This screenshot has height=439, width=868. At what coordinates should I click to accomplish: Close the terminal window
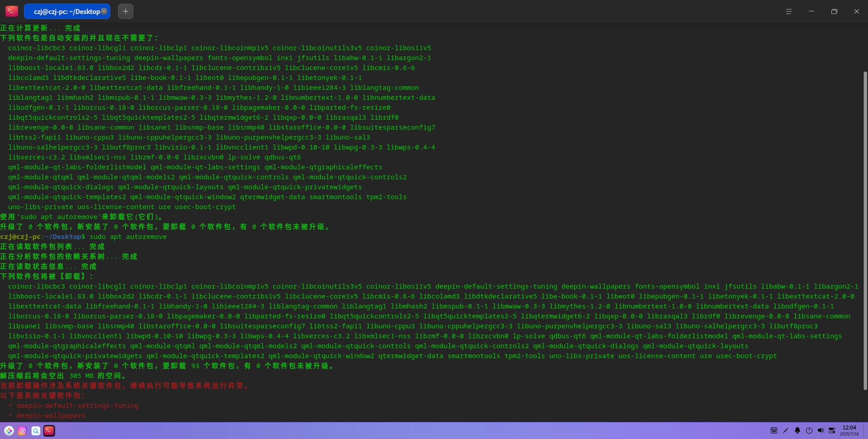click(857, 11)
